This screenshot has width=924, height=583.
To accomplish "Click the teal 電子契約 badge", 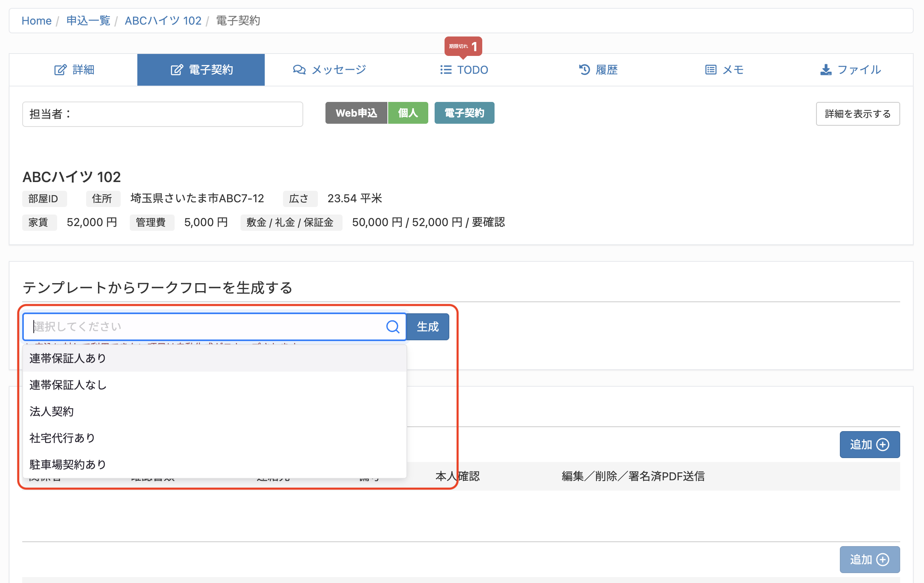I will click(x=464, y=113).
